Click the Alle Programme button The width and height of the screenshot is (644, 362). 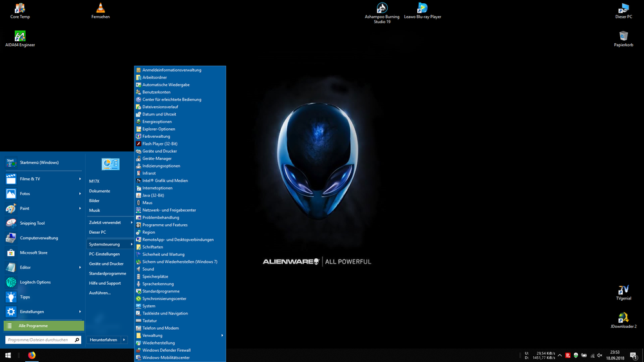point(44,326)
